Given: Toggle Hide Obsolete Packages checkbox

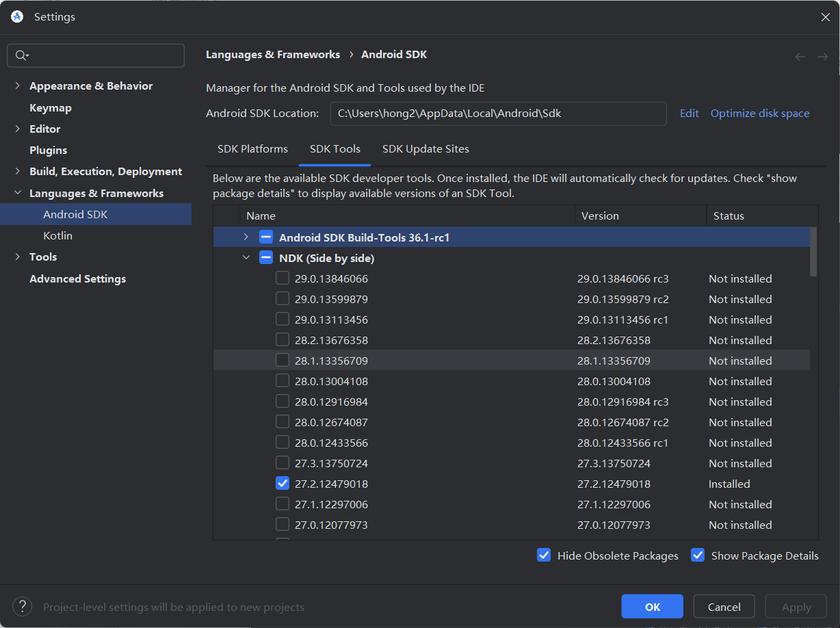Looking at the screenshot, I should pyautogui.click(x=544, y=555).
